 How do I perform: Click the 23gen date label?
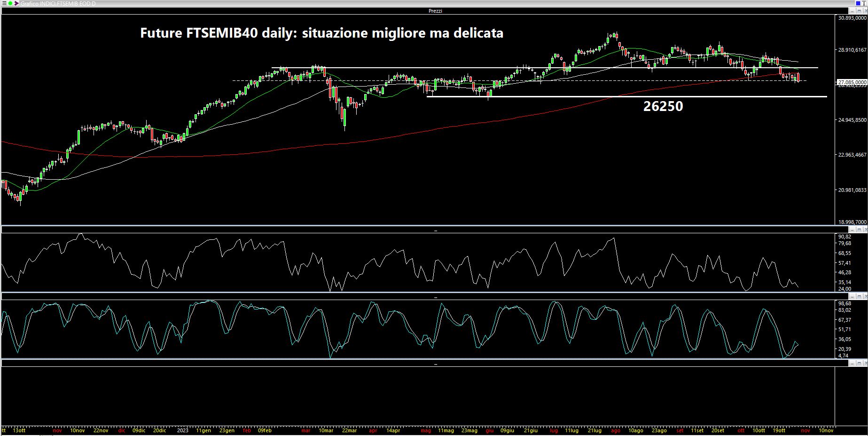[227, 430]
